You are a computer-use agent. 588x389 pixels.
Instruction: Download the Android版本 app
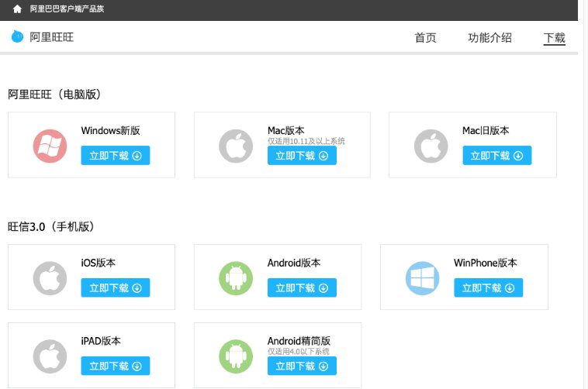click(x=302, y=287)
